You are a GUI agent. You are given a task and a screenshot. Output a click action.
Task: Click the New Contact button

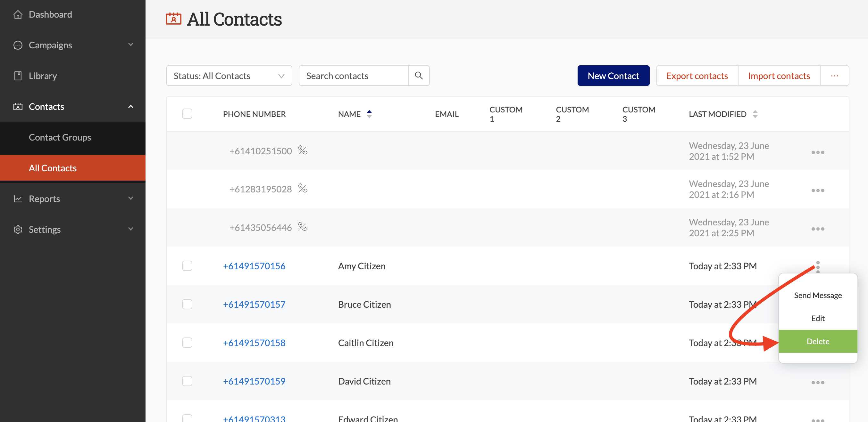click(x=613, y=76)
